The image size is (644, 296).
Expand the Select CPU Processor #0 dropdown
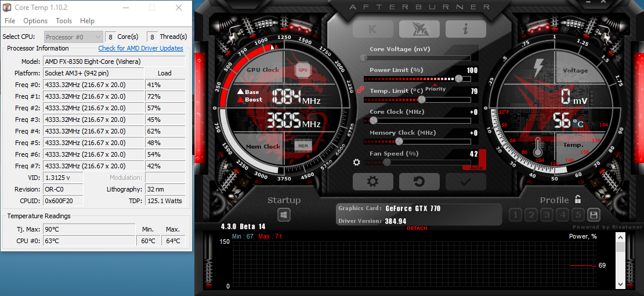pos(73,37)
